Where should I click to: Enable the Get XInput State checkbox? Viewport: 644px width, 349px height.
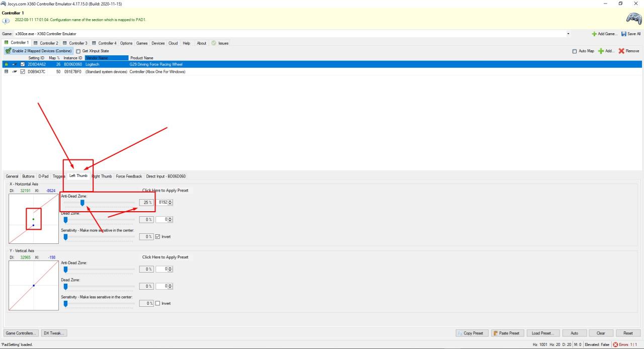(x=78, y=51)
